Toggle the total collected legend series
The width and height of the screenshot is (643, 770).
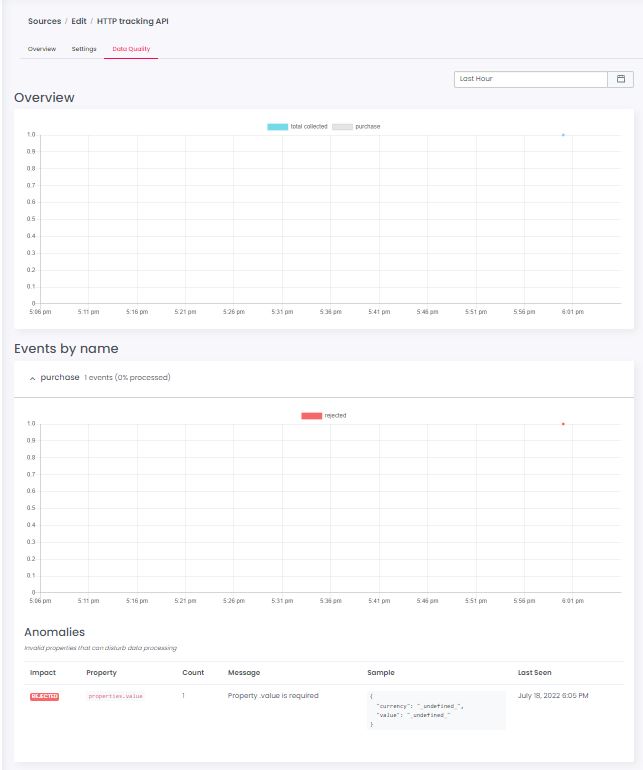pos(297,127)
